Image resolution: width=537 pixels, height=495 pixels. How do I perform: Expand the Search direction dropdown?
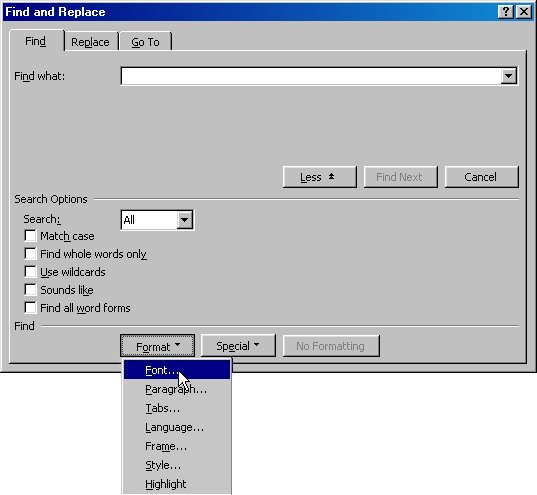tap(184, 220)
